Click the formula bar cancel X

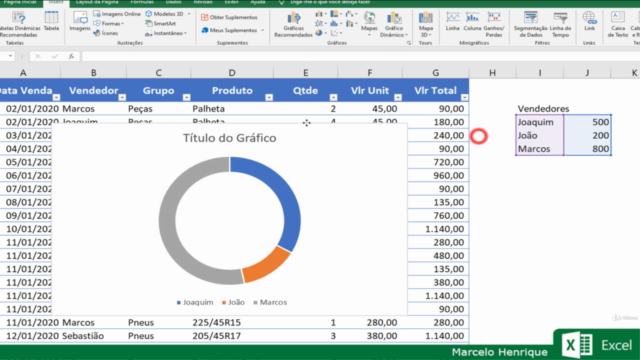(38, 56)
